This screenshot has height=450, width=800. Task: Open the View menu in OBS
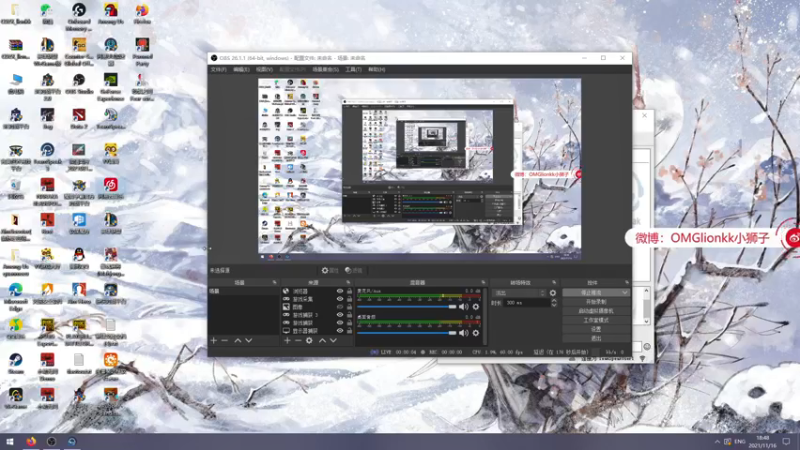pos(264,69)
